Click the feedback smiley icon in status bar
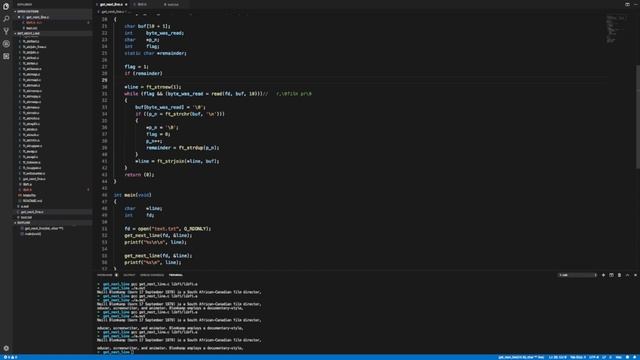The width and height of the screenshot is (640, 360). pos(628,357)
